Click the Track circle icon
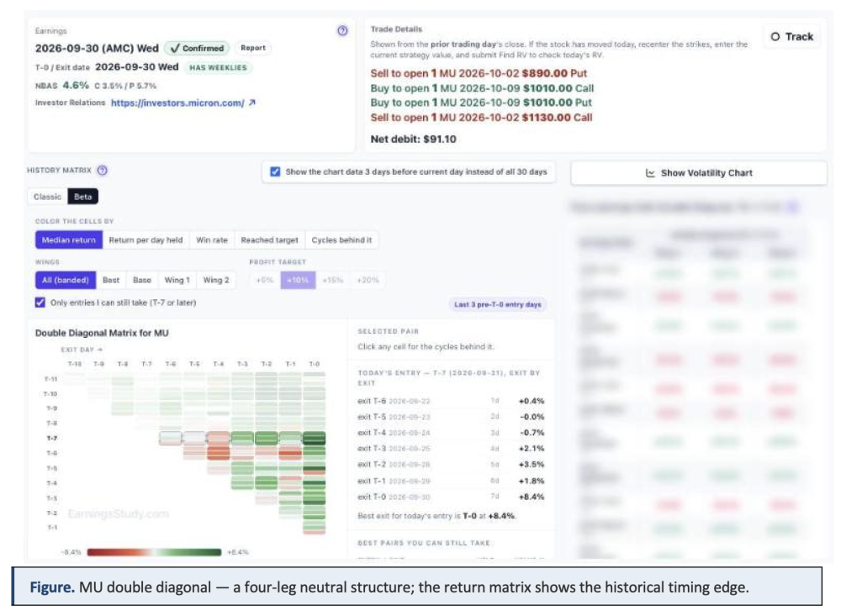 pyautogui.click(x=775, y=36)
